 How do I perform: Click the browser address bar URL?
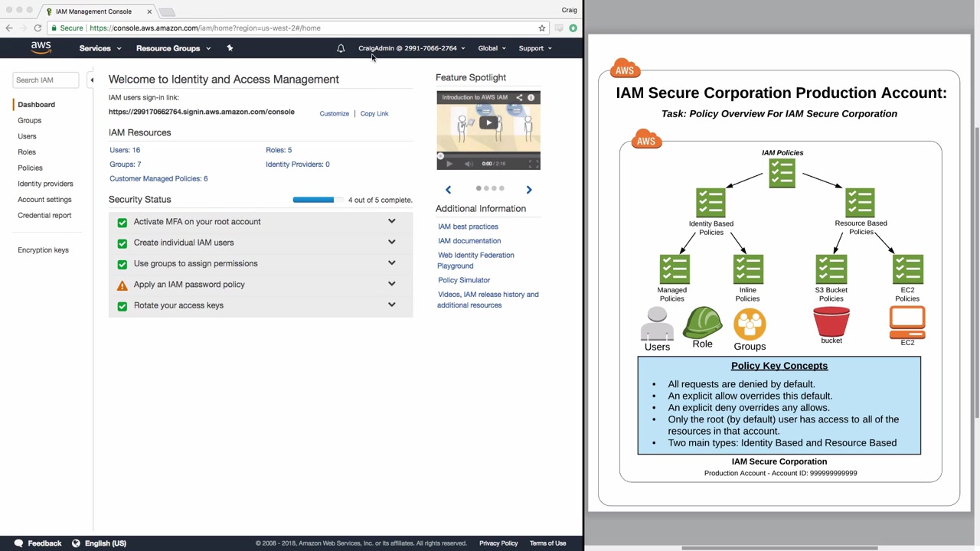pos(205,28)
